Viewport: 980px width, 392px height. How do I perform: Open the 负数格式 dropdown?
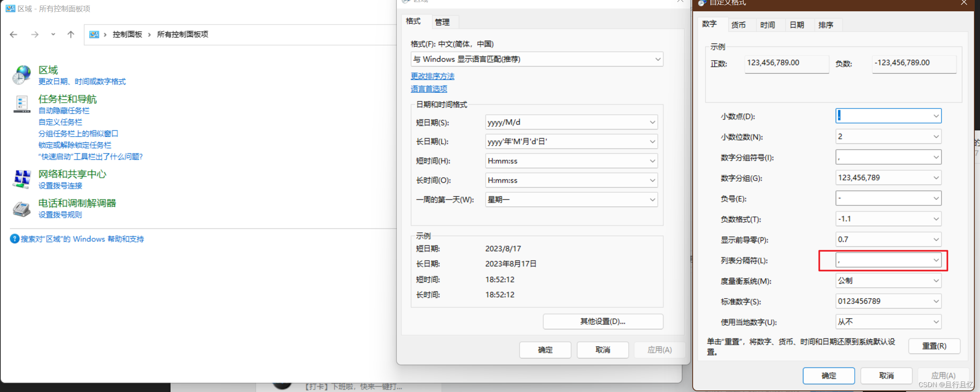click(x=888, y=219)
